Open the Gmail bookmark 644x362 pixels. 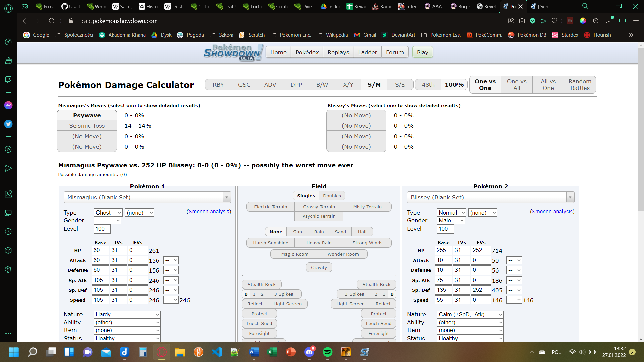[x=365, y=35]
